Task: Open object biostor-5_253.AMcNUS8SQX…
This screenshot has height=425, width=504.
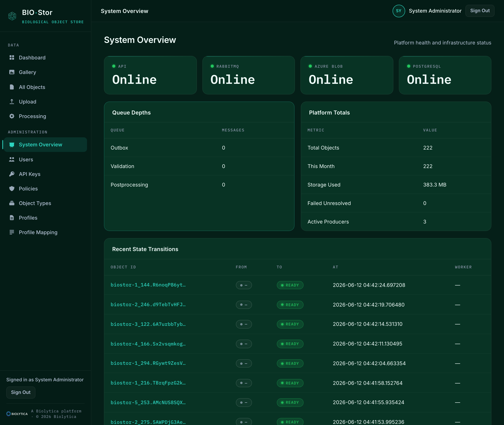Action: pos(148,402)
